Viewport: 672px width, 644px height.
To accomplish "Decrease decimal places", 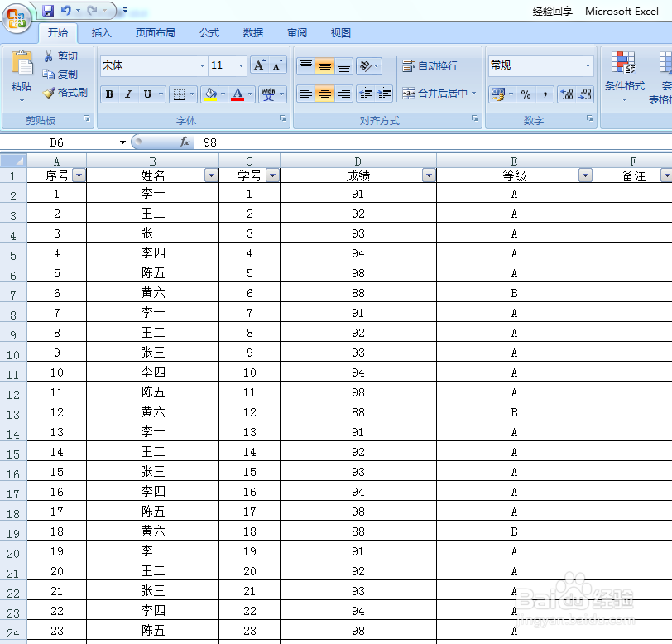I will [x=584, y=94].
